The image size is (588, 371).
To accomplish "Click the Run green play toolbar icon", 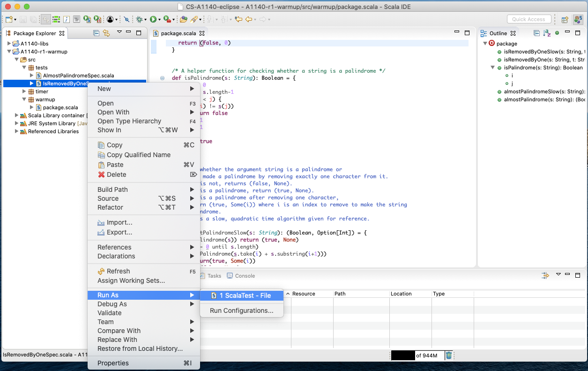I will (153, 19).
